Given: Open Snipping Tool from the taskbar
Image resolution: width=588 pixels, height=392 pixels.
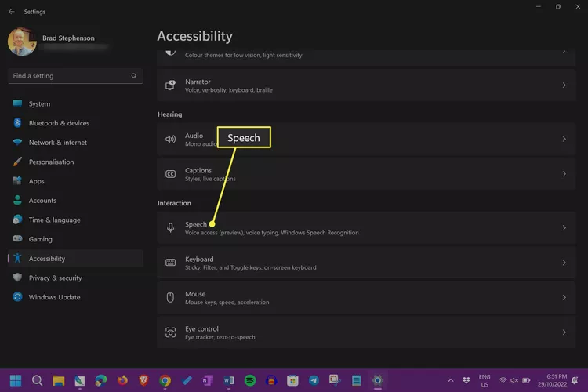Looking at the screenshot, I should (x=335, y=380).
